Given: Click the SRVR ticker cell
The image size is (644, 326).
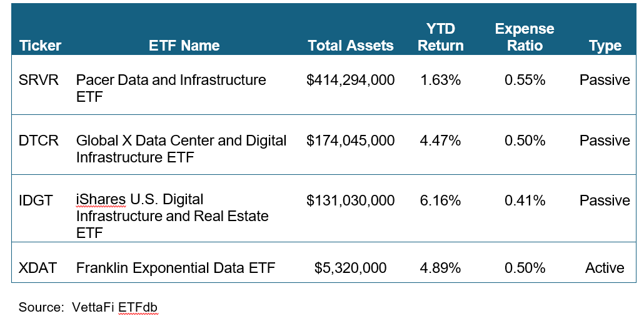Looking at the screenshot, I should [39, 81].
